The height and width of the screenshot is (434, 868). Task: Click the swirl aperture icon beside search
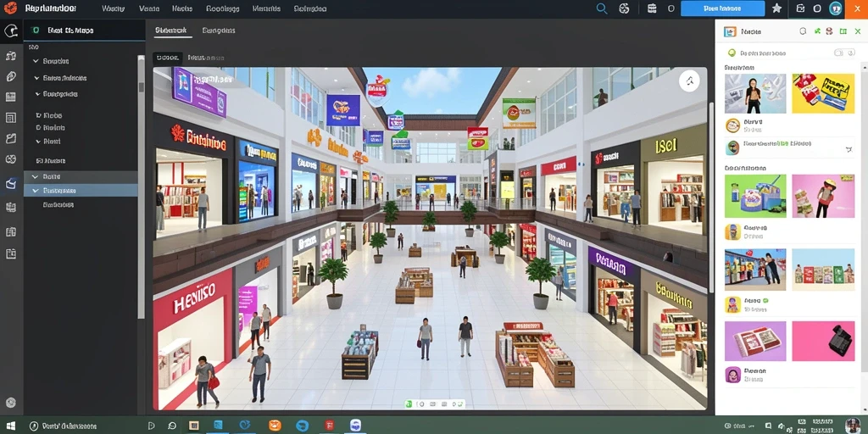tap(625, 8)
